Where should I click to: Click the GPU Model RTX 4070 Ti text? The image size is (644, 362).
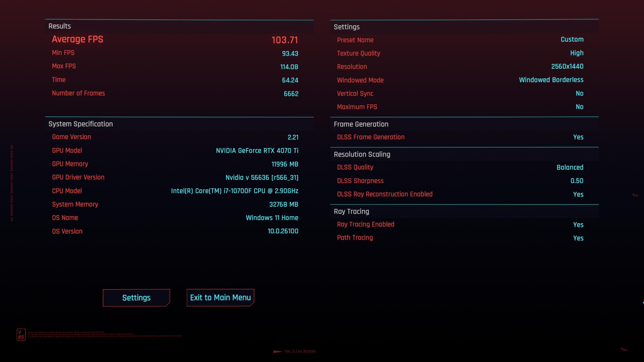pos(257,151)
